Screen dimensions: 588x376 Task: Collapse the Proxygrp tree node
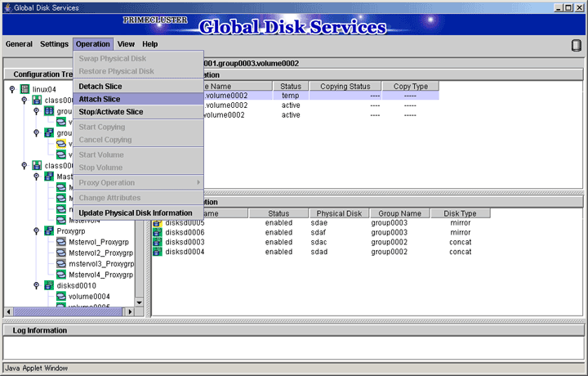point(37,231)
